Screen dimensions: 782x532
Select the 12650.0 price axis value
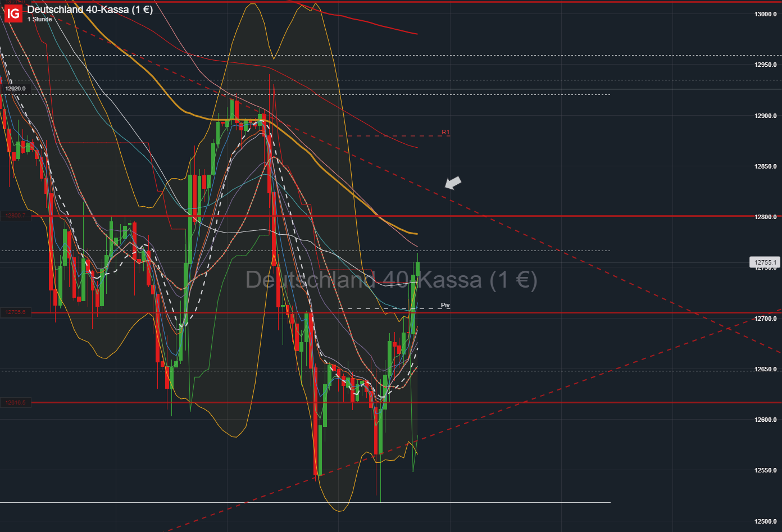[x=766, y=370]
